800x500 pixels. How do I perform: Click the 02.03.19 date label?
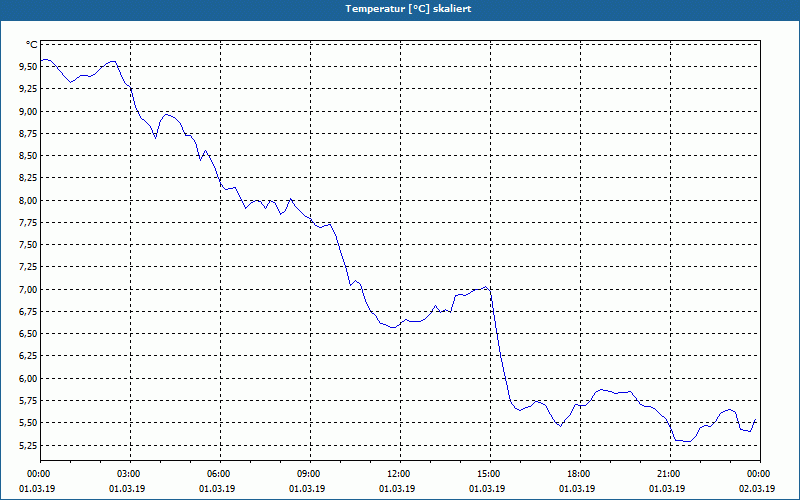757,489
